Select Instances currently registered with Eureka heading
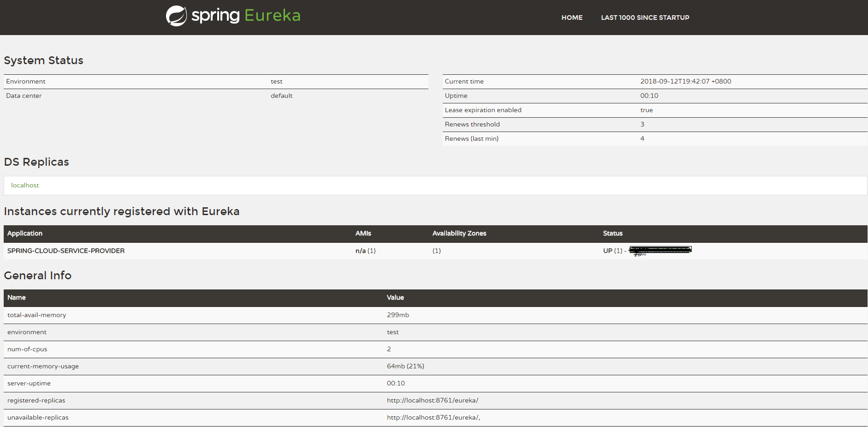 122,211
